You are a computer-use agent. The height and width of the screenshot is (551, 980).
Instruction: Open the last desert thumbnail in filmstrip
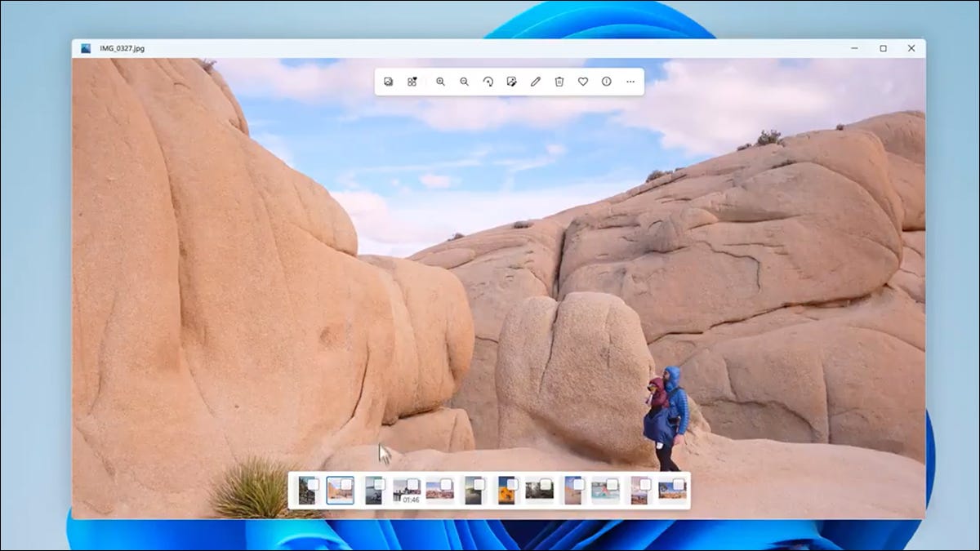(672, 491)
